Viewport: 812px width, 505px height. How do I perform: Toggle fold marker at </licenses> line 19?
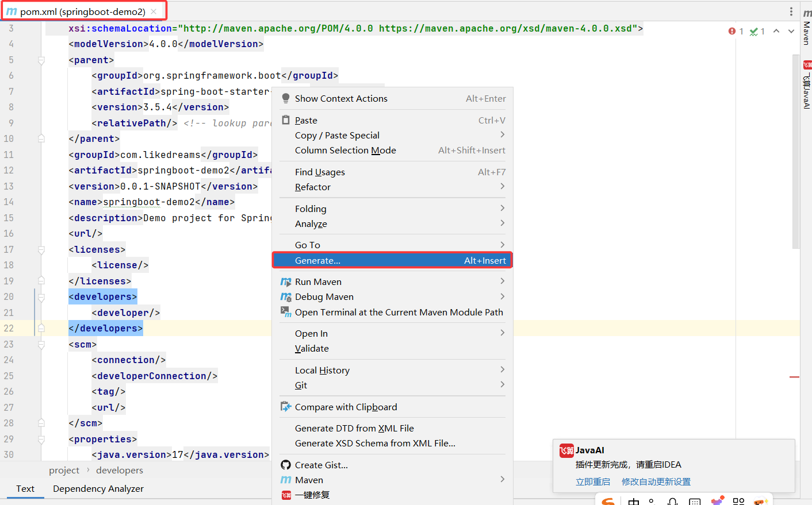[41, 281]
